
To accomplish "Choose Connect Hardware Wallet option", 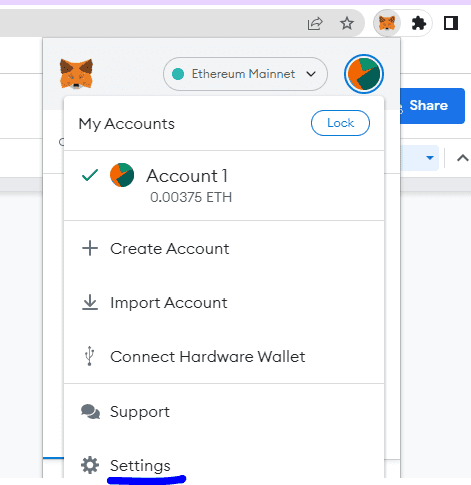I will coord(224,356).
